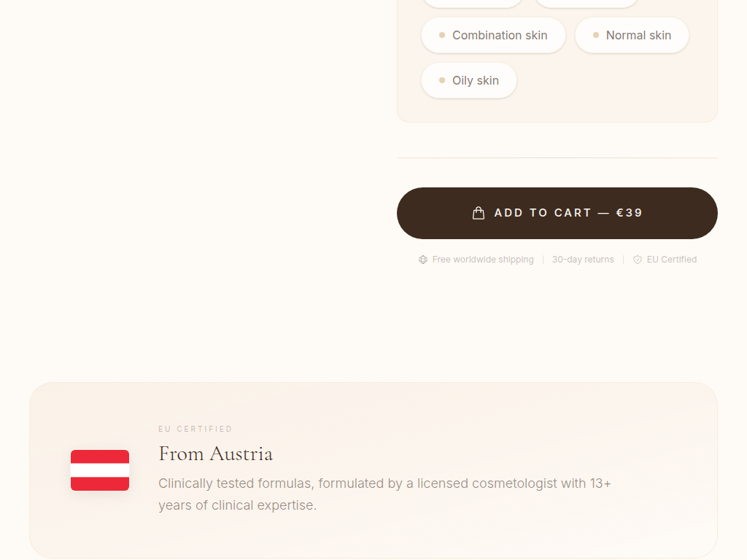Choose the Oily skin tag
This screenshot has width=747, height=560.
[x=469, y=80]
